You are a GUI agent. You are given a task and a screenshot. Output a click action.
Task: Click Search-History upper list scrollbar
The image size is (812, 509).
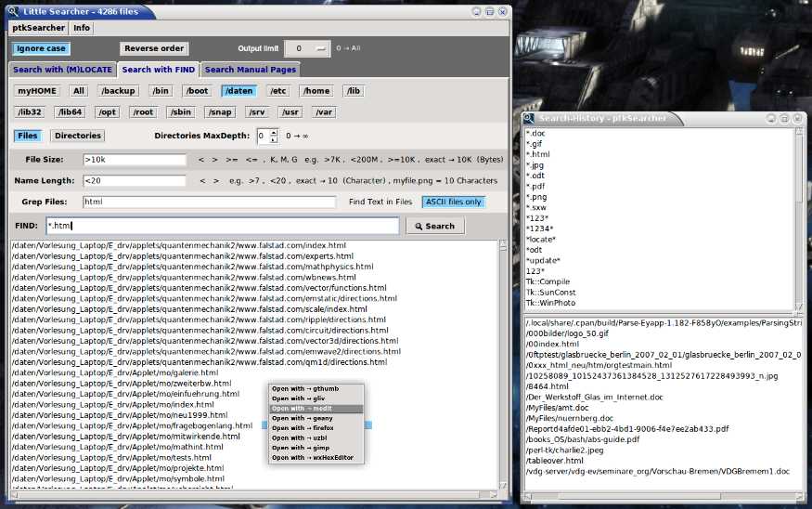798,217
